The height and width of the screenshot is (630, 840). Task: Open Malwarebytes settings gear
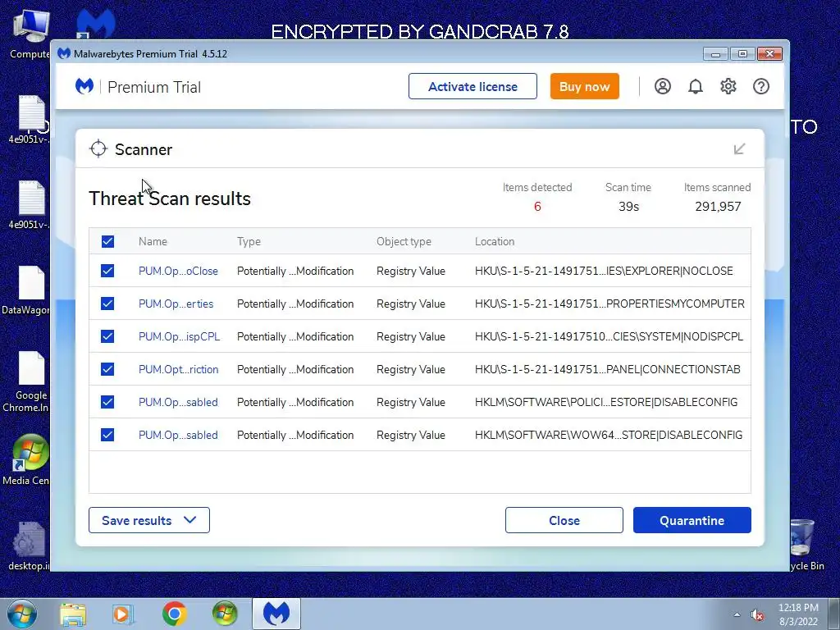coord(728,86)
